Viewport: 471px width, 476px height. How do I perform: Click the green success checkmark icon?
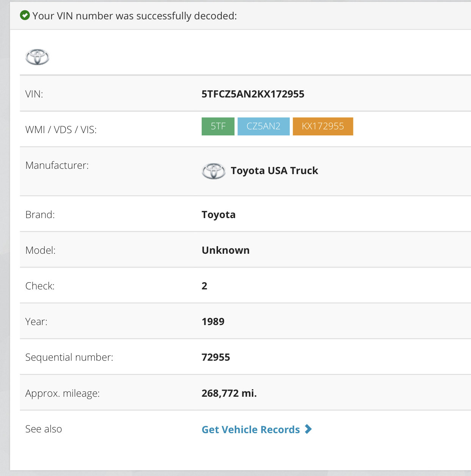pos(25,16)
